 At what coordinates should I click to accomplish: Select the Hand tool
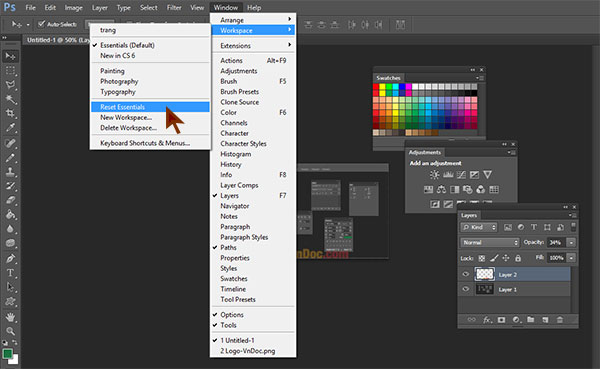pyautogui.click(x=10, y=317)
